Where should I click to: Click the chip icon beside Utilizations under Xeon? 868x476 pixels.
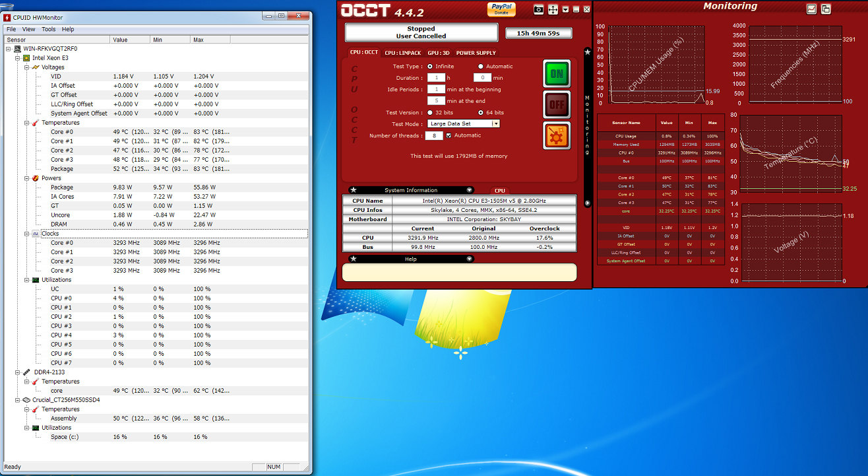[36, 280]
